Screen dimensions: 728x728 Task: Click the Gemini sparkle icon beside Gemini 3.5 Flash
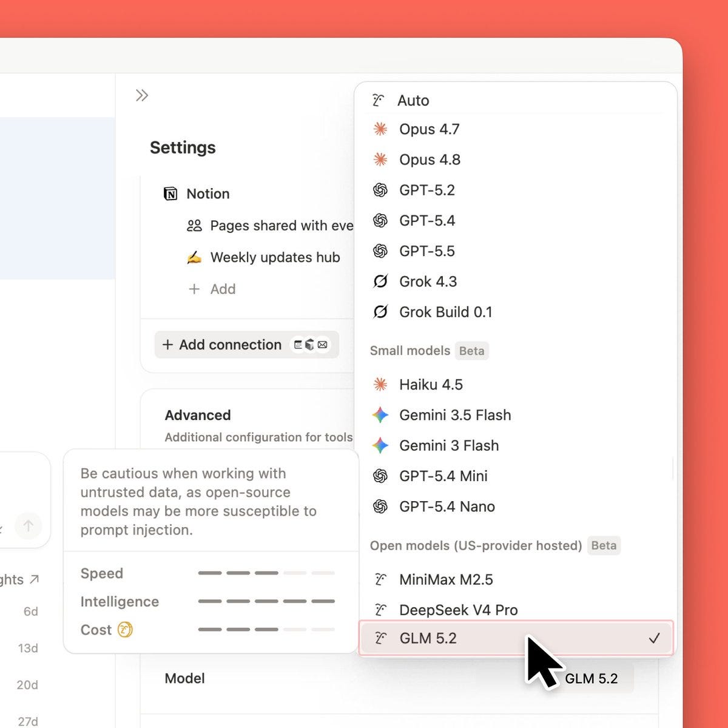tap(380, 415)
